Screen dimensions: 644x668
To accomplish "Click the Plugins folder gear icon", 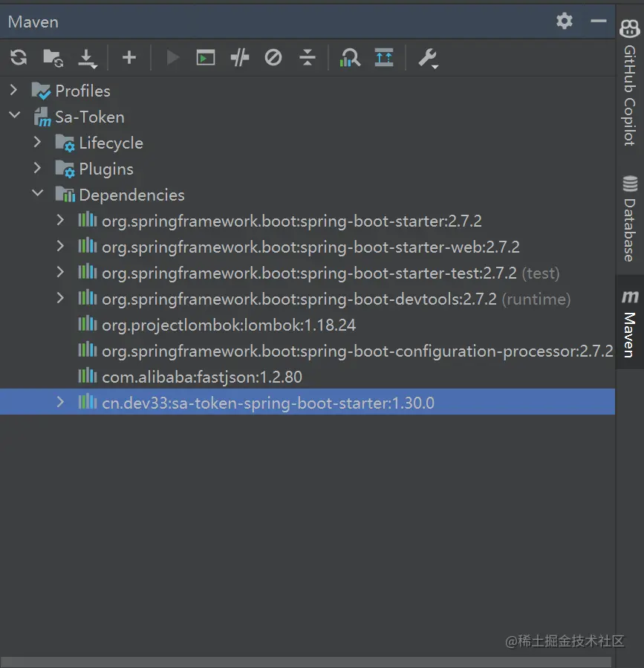I will coord(65,169).
